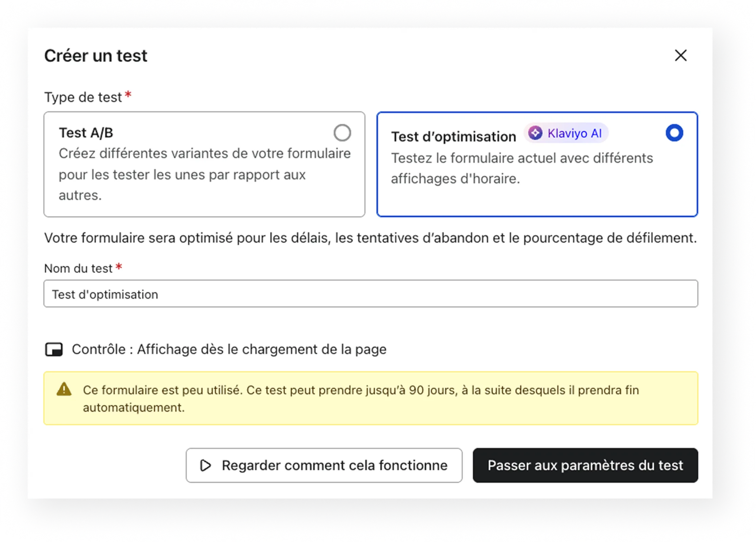Click the Klaviyo AI badge label
The width and height of the screenshot is (756, 542).
[x=574, y=133]
